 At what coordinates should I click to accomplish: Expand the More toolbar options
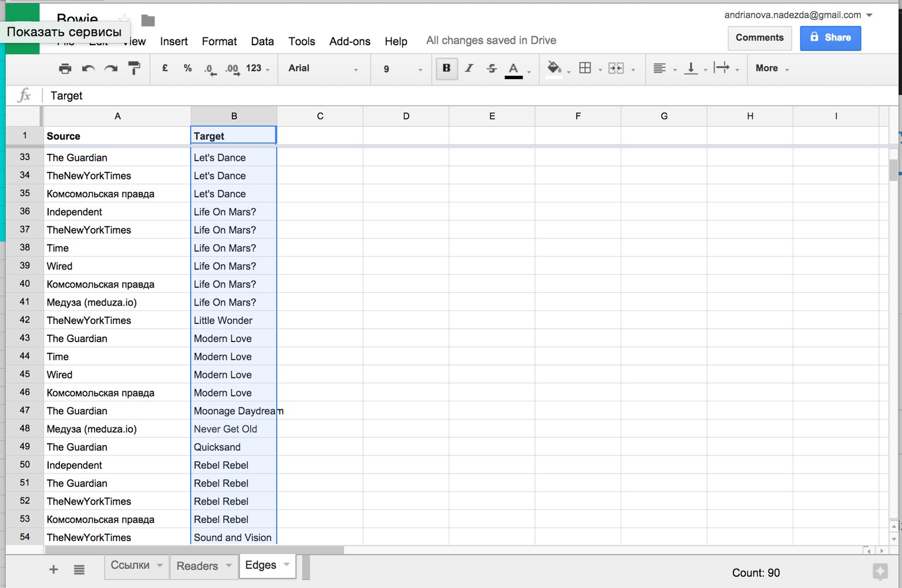click(x=772, y=68)
